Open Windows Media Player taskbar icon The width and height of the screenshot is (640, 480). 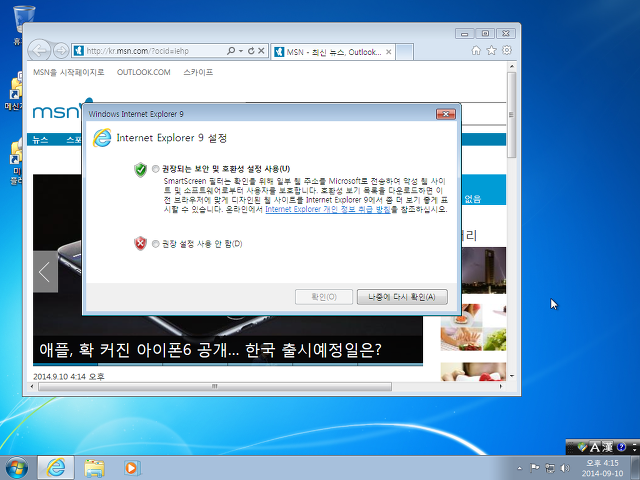(132, 468)
